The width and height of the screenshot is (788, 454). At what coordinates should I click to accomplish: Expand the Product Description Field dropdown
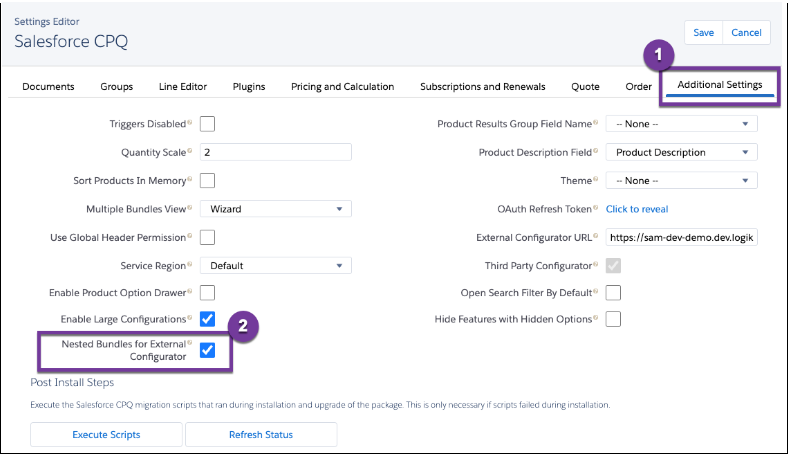click(x=681, y=152)
